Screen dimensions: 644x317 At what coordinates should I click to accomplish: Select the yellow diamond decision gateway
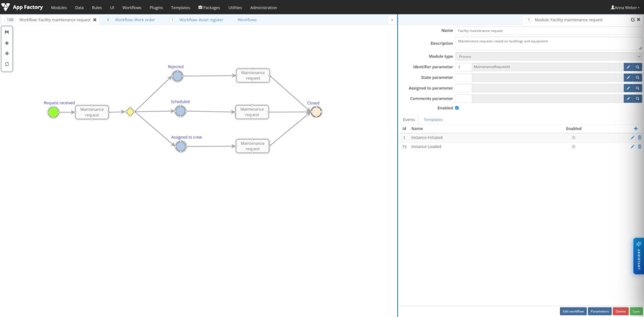pos(130,111)
